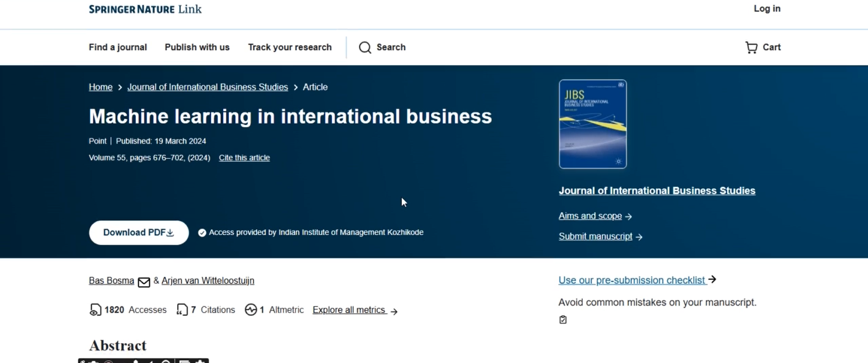The width and height of the screenshot is (868, 363).
Task: Click the Springer Nature Link logo
Action: point(145,9)
